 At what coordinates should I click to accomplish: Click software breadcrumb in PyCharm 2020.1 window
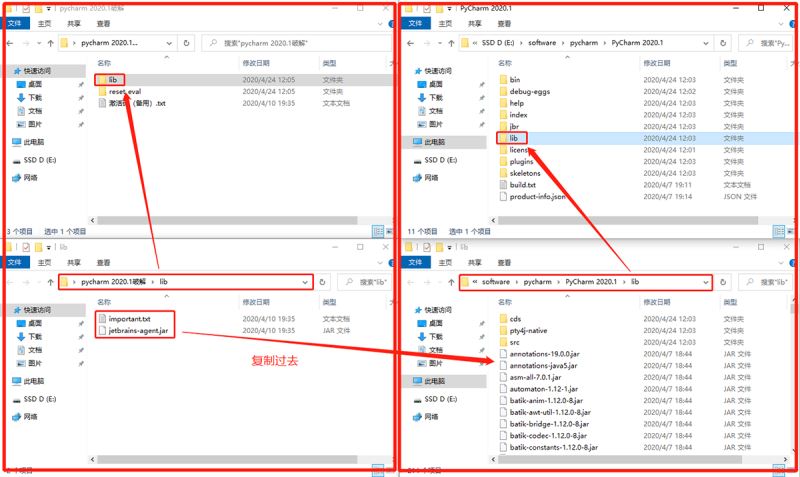[x=542, y=43]
